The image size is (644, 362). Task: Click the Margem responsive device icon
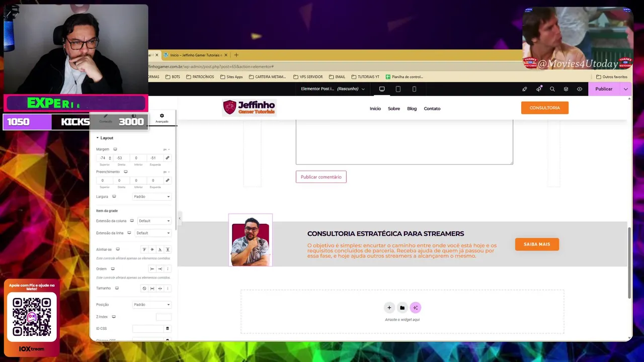115,149
